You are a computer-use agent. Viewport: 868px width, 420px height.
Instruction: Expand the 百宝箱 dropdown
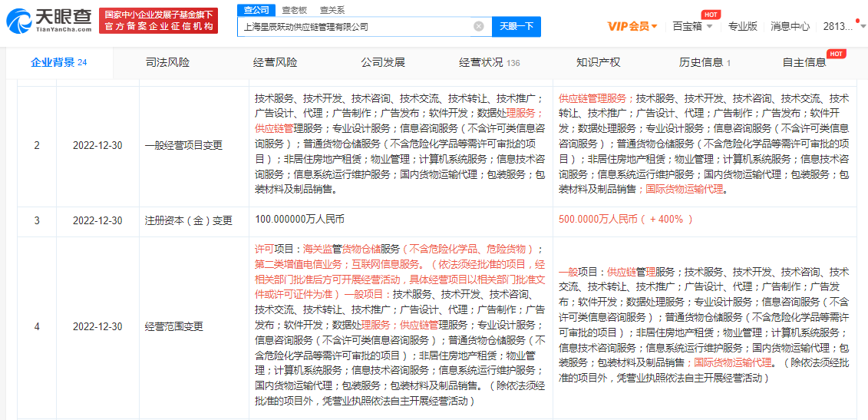(692, 26)
